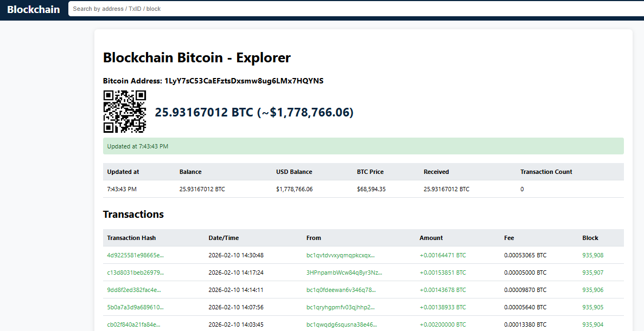Click the green 'Updated at 7:43:43 PM' banner
644x331 pixels.
pos(363,146)
